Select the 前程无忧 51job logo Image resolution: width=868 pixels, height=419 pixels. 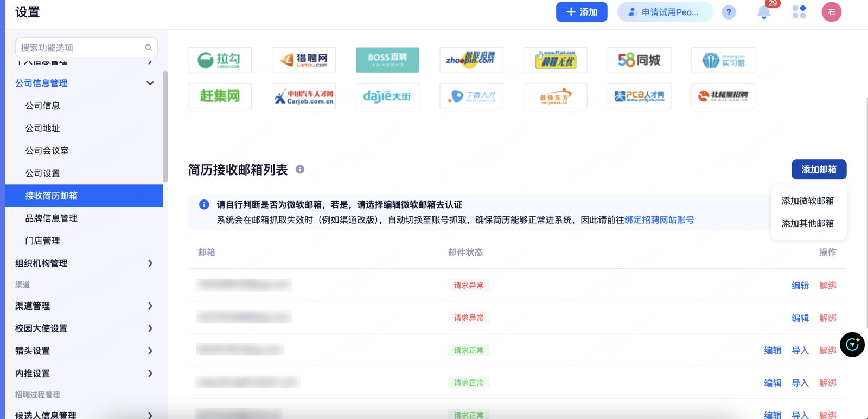pos(556,60)
